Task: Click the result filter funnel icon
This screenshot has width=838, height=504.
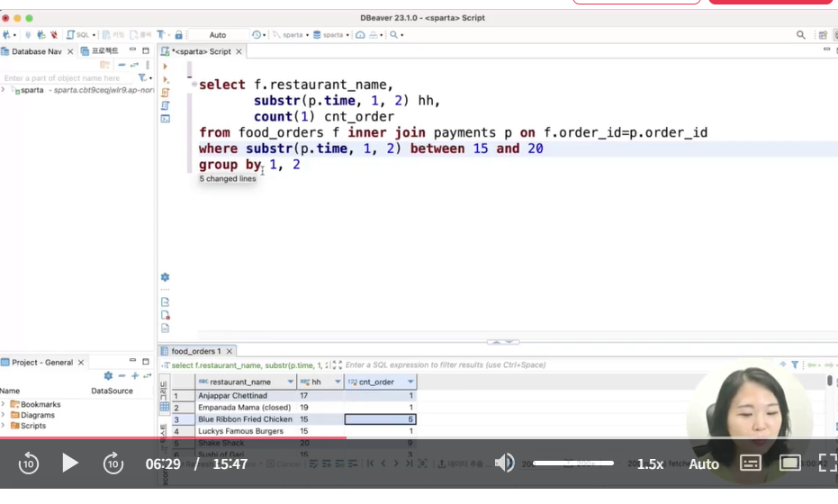Action: 796,364
